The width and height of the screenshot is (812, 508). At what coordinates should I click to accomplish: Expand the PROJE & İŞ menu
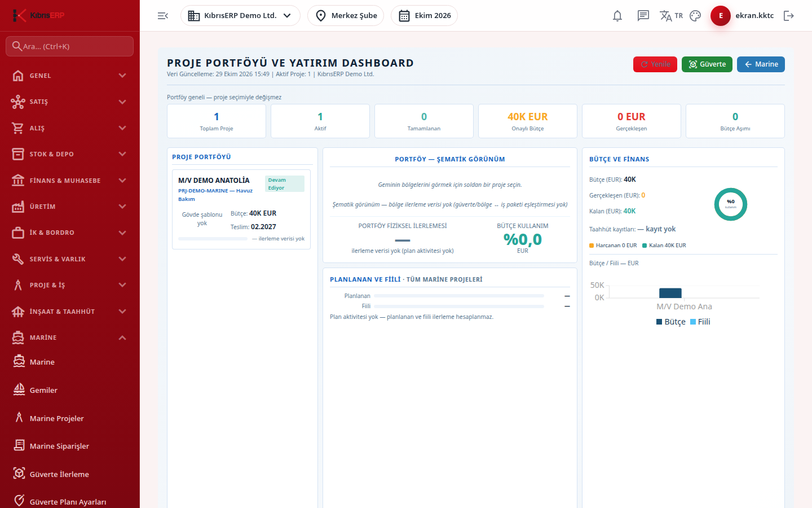(x=70, y=285)
